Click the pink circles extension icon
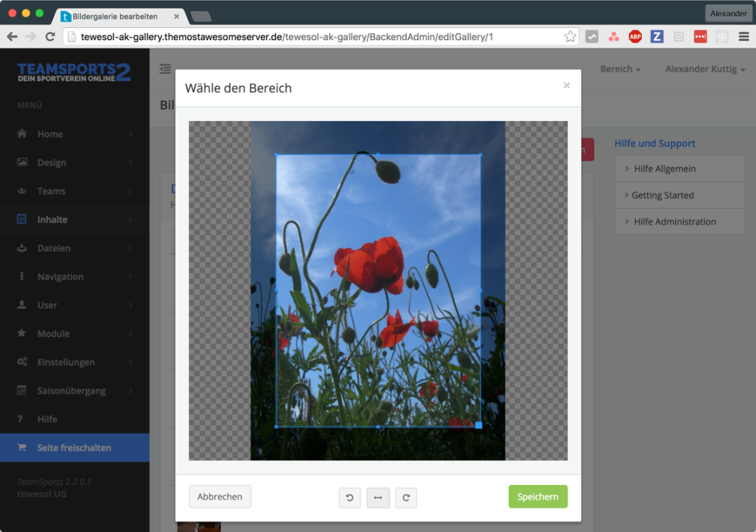756x532 pixels. pyautogui.click(x=613, y=36)
